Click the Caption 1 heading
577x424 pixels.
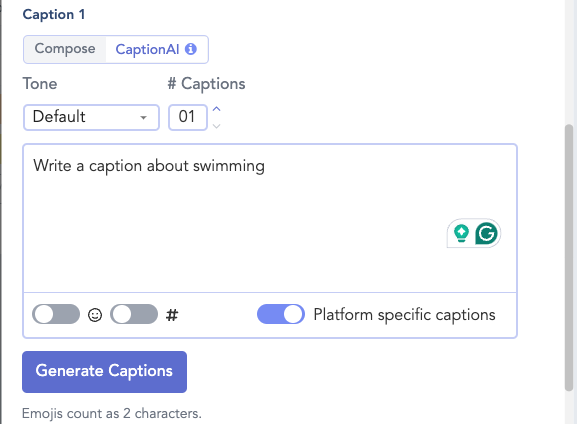click(x=54, y=14)
